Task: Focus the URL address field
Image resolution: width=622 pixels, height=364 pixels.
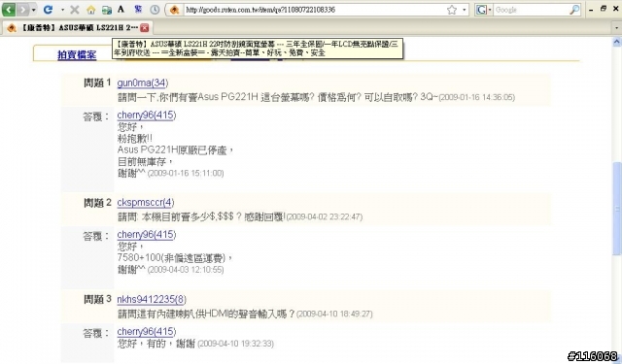Action: click(x=313, y=10)
